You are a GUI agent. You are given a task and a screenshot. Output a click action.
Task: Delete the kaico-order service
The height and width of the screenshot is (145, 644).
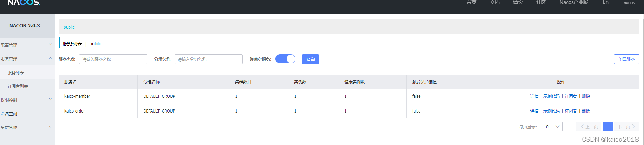pyautogui.click(x=586, y=111)
